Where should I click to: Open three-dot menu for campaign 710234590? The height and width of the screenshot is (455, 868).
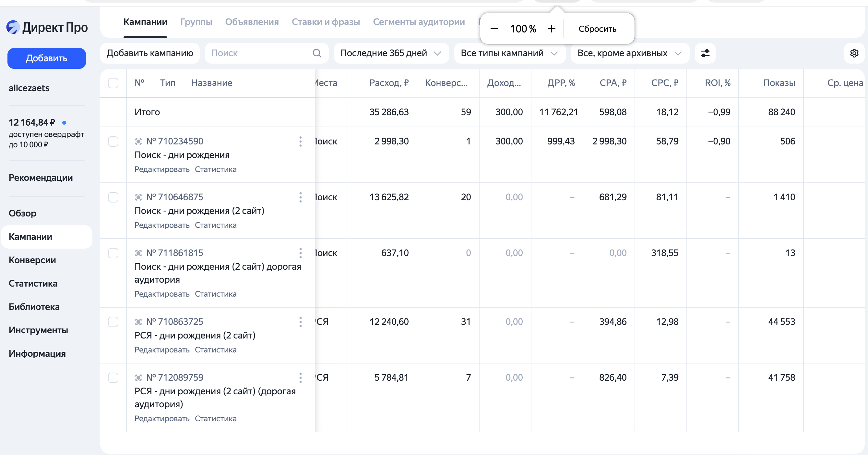click(x=300, y=141)
